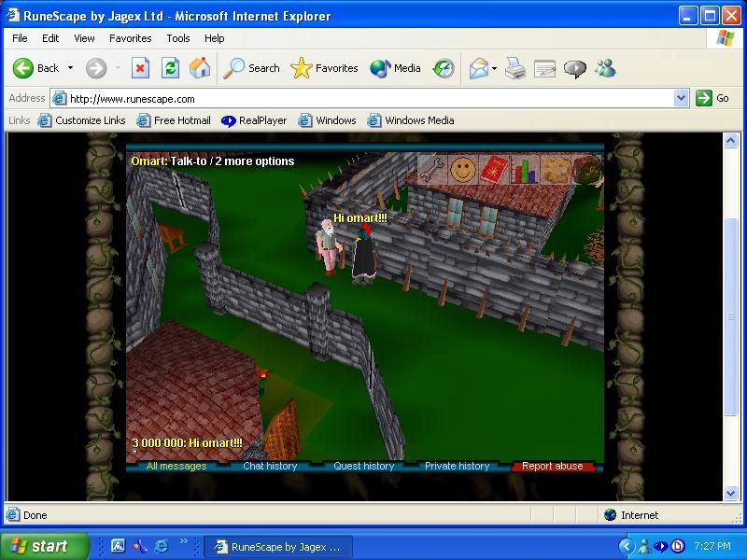Launch Internet Explorer from quick launch
This screenshot has width=747, height=560.
pyautogui.click(x=162, y=546)
